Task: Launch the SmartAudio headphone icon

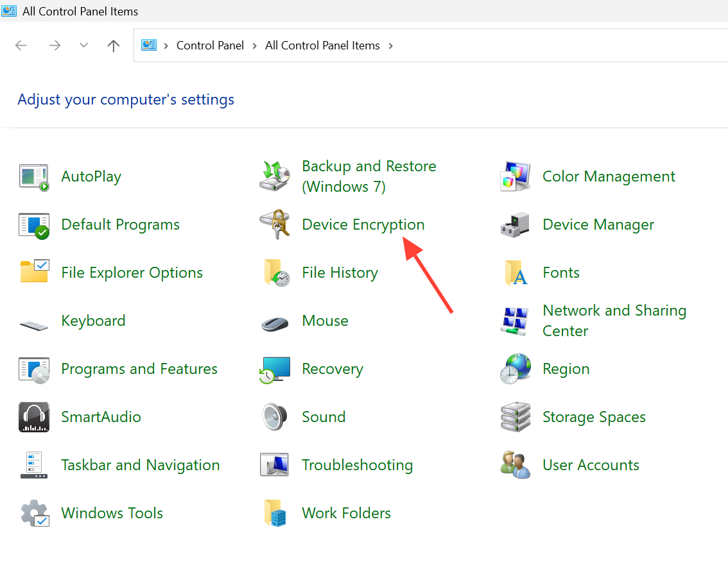Action: pyautogui.click(x=34, y=417)
